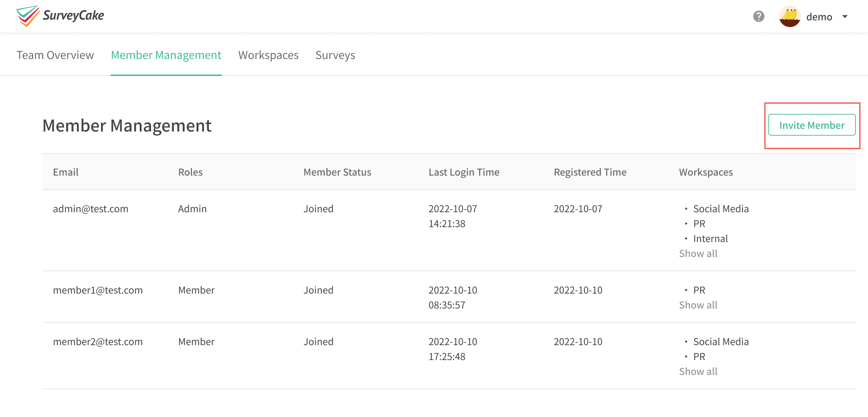
Task: Click the Email column header
Action: 66,172
